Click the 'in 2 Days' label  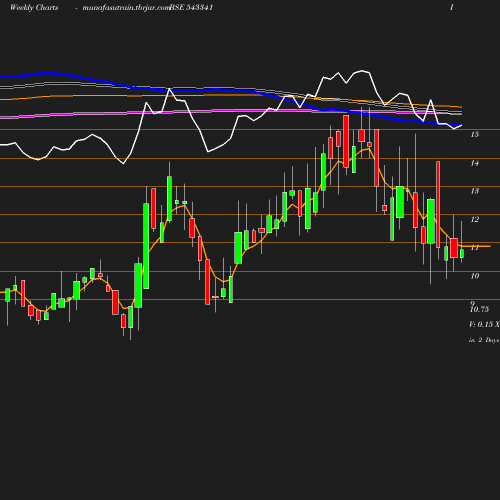tap(484, 340)
